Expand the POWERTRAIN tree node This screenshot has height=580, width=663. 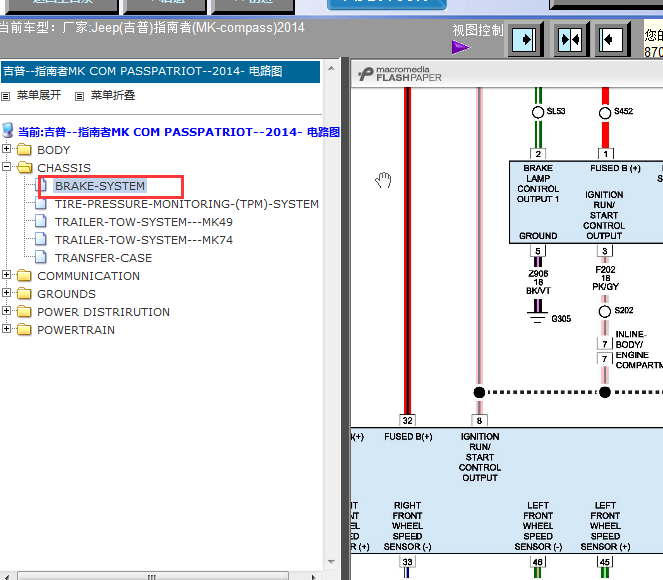click(6, 328)
